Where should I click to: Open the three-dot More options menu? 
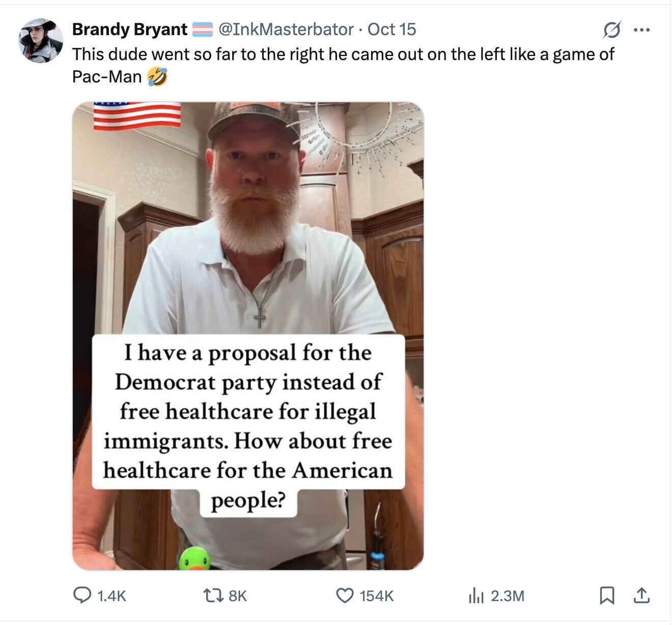[x=641, y=30]
